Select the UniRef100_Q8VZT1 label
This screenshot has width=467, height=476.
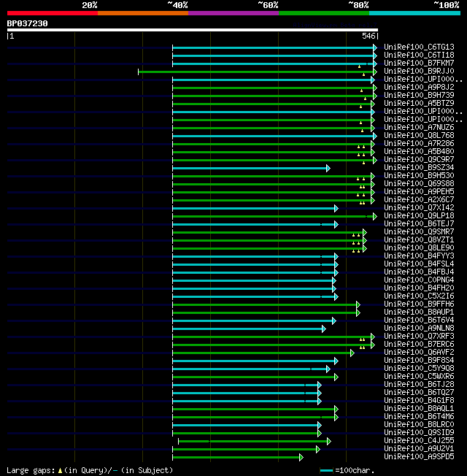pos(419,239)
